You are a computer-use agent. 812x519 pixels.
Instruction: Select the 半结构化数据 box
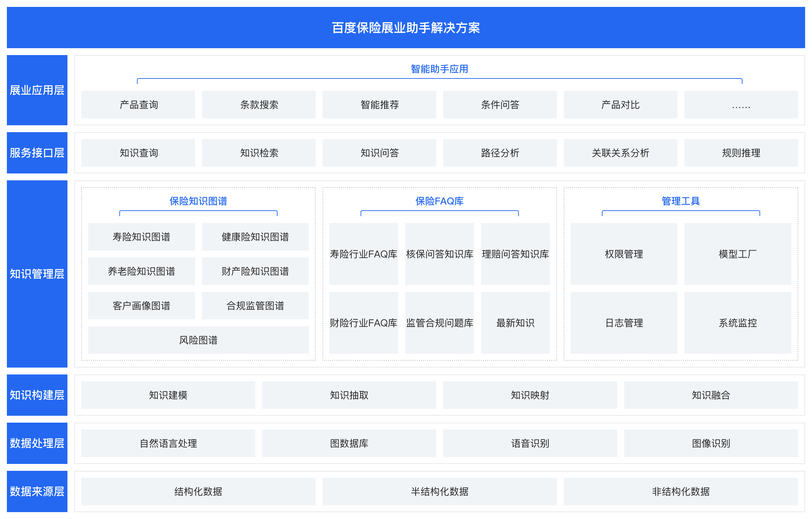[x=440, y=491]
